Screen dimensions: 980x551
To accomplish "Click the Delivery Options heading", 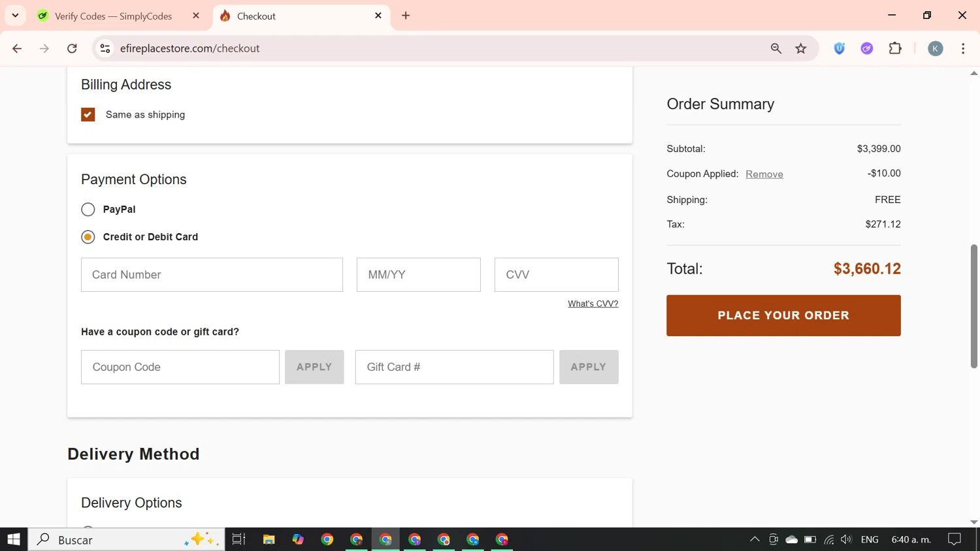I will (131, 503).
